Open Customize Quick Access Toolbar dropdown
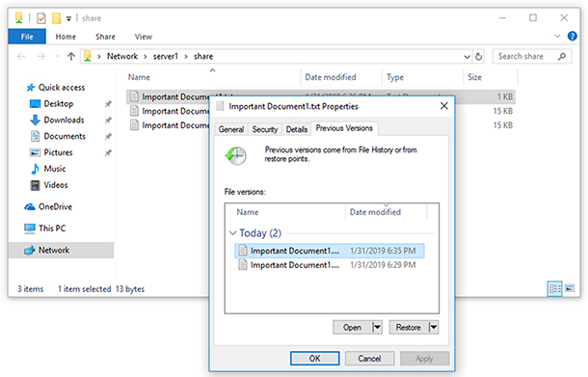The height and width of the screenshot is (377, 588). click(x=68, y=18)
